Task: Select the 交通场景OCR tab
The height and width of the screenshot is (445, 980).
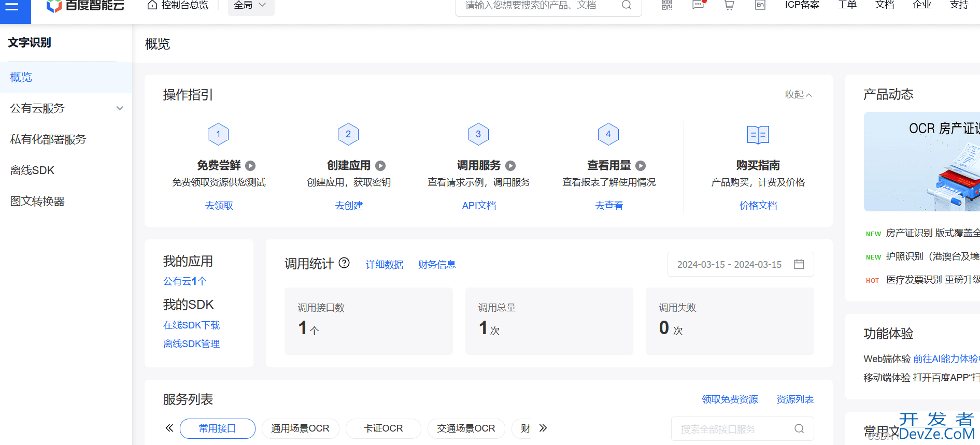Action: pos(466,428)
